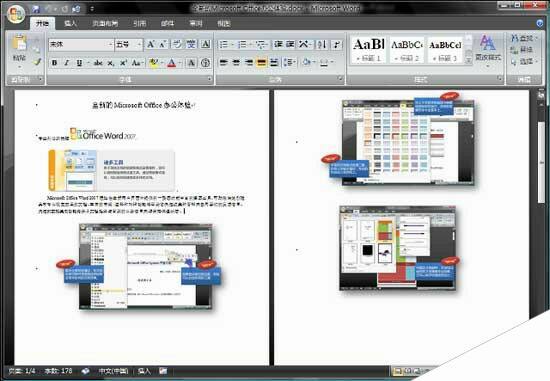Switch to the Insert ribbon tab

pyautogui.click(x=71, y=24)
